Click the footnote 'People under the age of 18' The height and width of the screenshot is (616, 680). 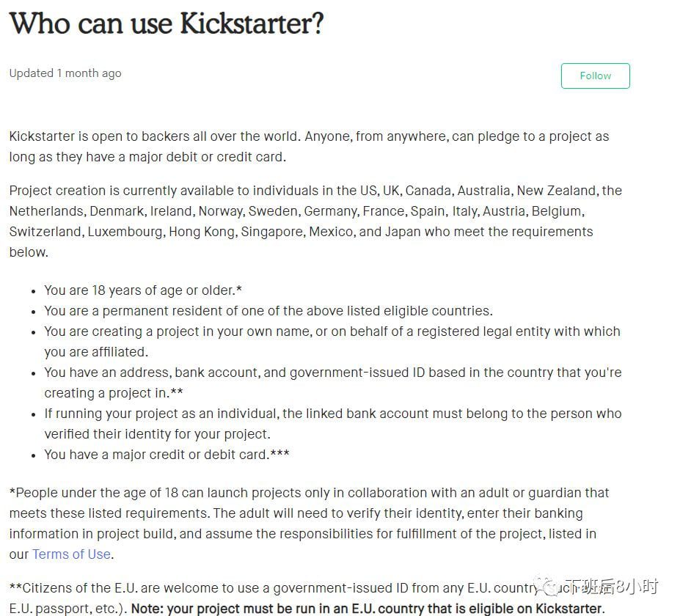(x=310, y=523)
